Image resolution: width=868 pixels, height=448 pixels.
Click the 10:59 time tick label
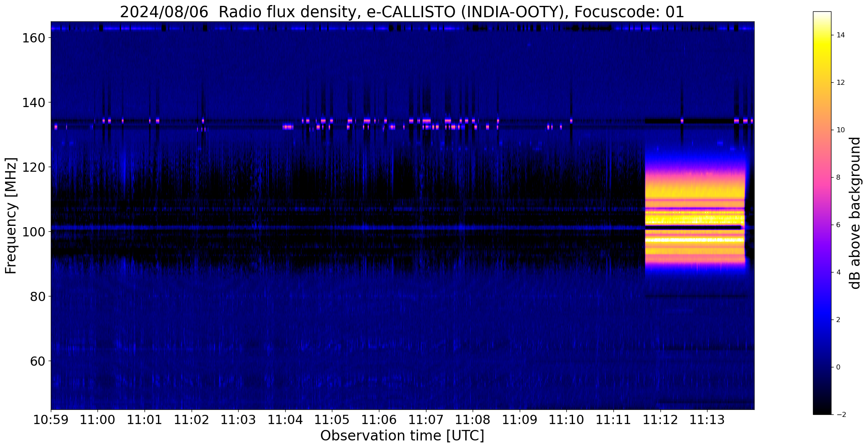pos(51,420)
